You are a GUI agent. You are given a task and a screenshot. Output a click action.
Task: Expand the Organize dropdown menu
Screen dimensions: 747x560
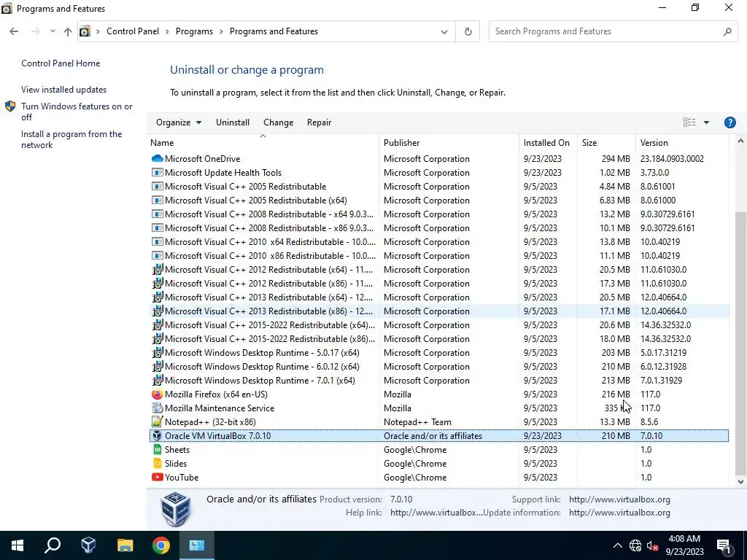179,122
